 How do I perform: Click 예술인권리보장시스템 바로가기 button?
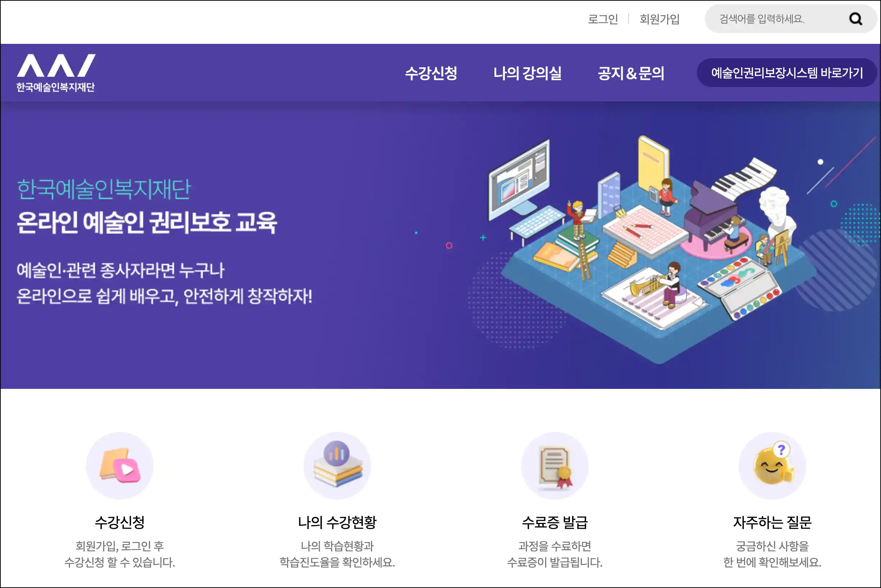click(787, 73)
